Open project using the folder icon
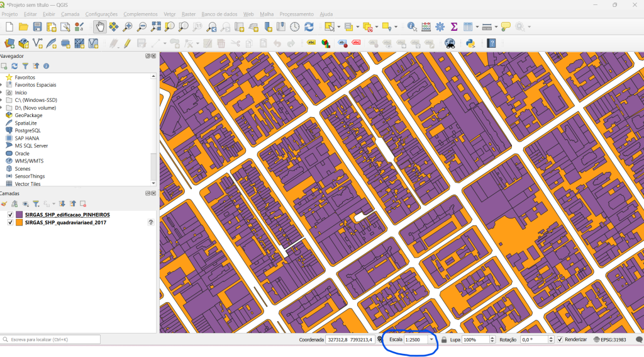The height and width of the screenshot is (357, 644). point(23,27)
